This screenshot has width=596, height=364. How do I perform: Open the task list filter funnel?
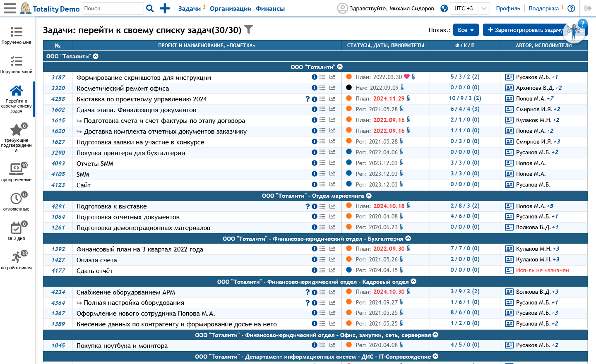248,30
